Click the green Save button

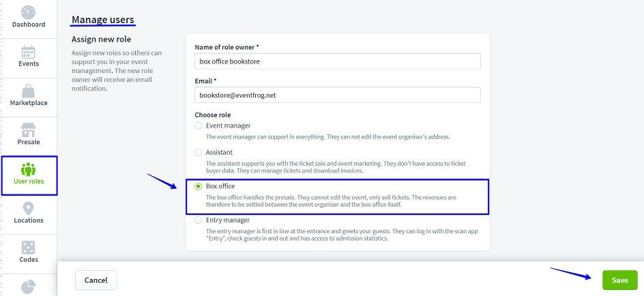(x=619, y=280)
